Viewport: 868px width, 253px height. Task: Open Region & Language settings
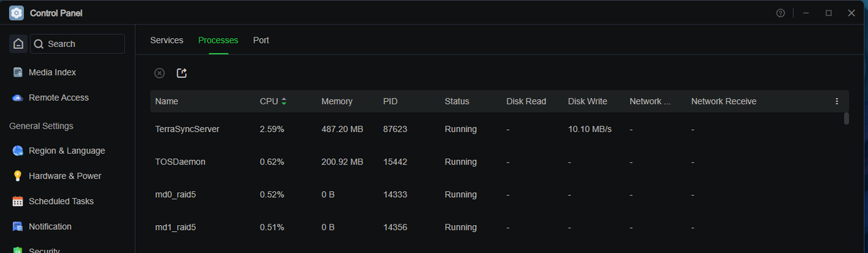pos(67,151)
